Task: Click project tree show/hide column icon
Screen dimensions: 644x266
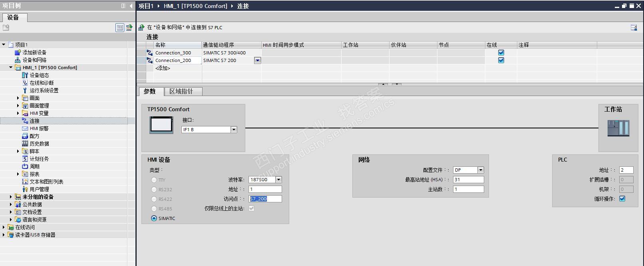Action: tap(129, 28)
